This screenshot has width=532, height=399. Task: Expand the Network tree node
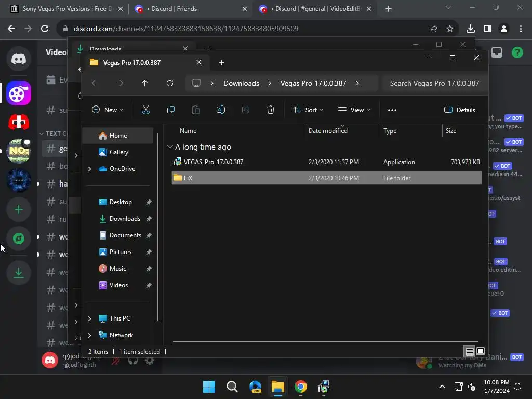89,335
